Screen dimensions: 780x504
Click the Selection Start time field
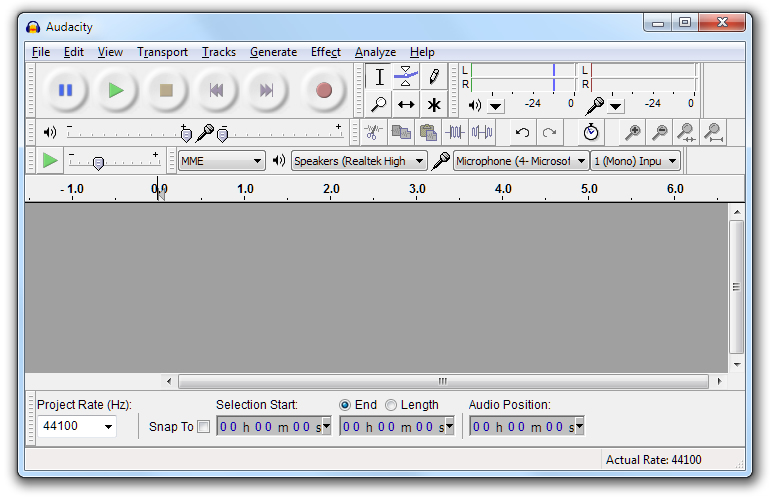274,426
